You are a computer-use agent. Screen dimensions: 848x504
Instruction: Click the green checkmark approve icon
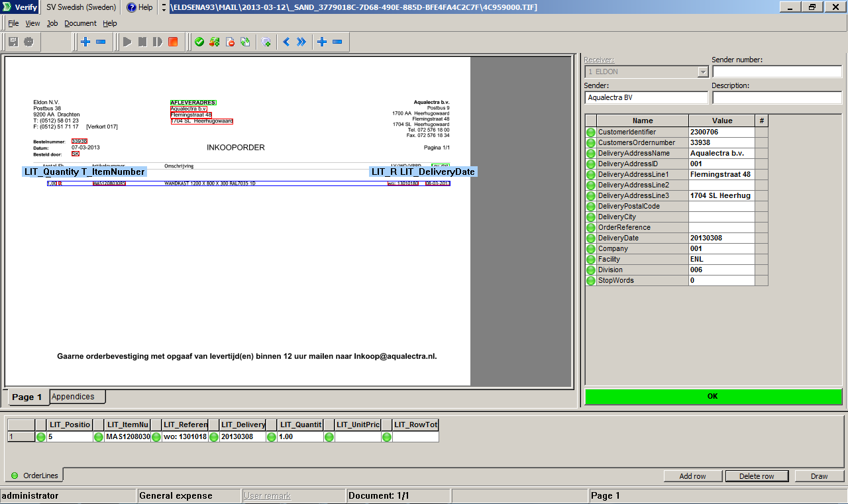[199, 42]
